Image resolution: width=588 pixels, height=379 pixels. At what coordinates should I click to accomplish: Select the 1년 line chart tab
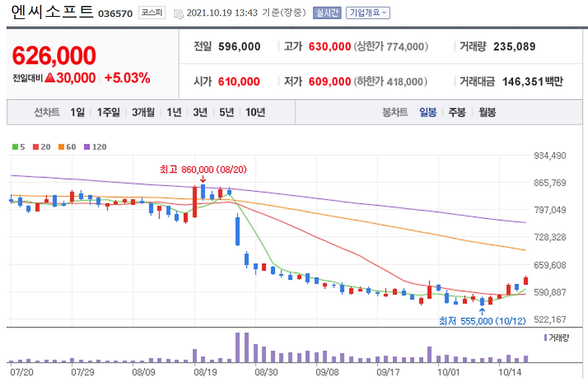click(173, 112)
